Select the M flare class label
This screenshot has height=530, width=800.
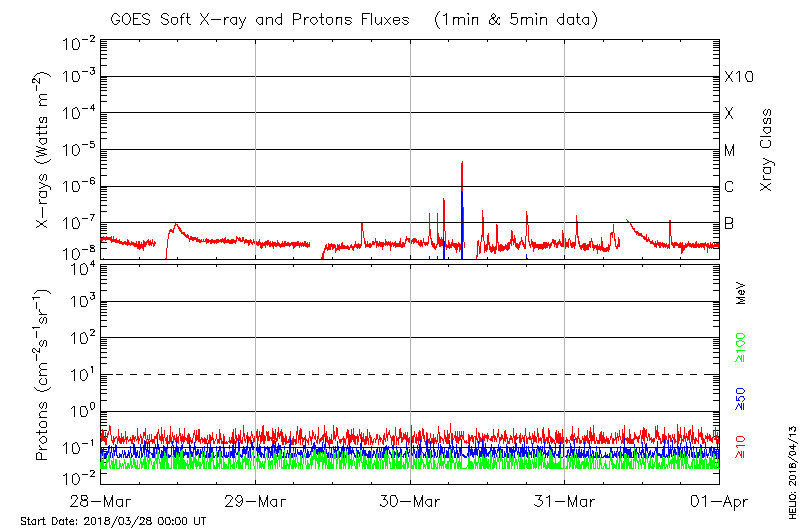point(730,151)
